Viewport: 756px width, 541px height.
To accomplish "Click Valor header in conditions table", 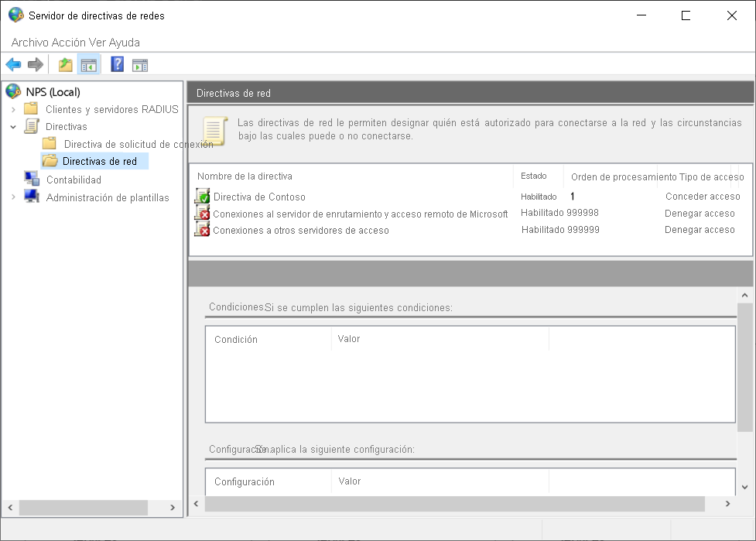I will point(348,339).
